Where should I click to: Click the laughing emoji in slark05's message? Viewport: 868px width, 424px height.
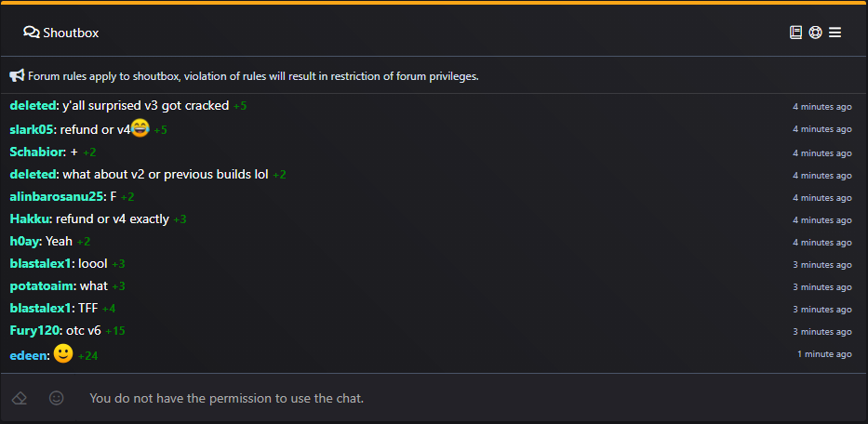pos(140,128)
